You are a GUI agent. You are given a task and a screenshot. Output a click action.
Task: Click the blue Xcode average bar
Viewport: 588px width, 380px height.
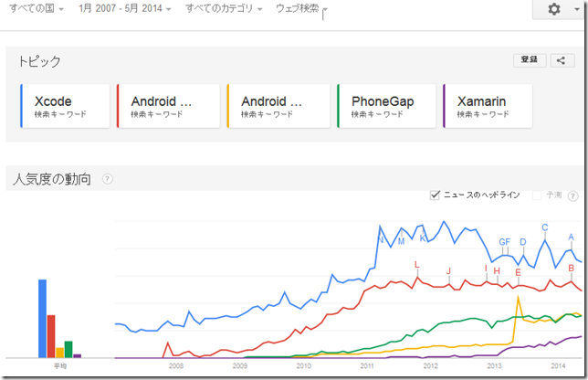(x=42, y=319)
